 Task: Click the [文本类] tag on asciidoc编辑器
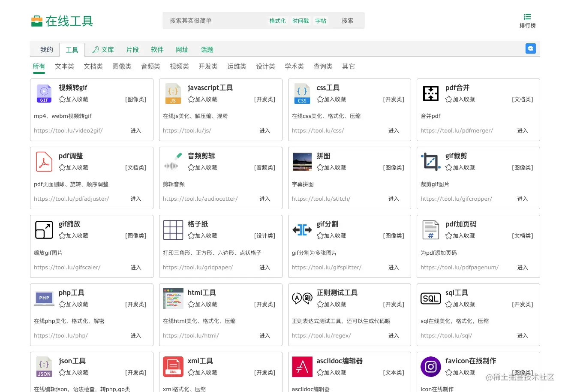pos(394,373)
